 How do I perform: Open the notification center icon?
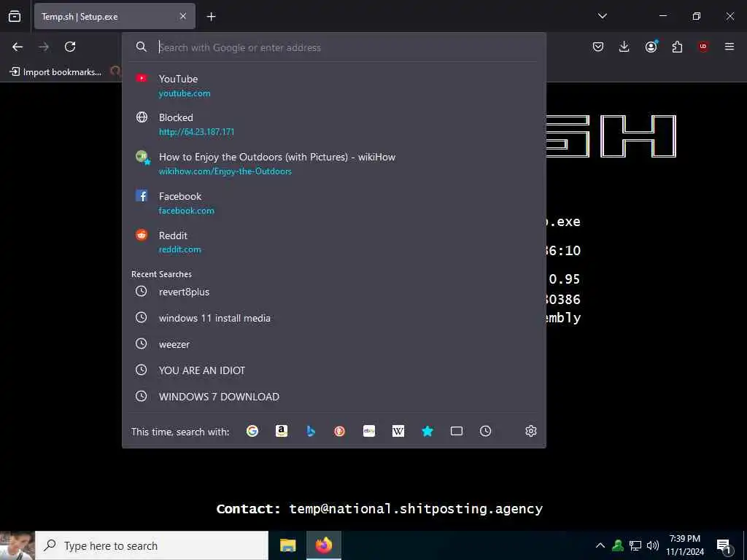[x=724, y=546]
